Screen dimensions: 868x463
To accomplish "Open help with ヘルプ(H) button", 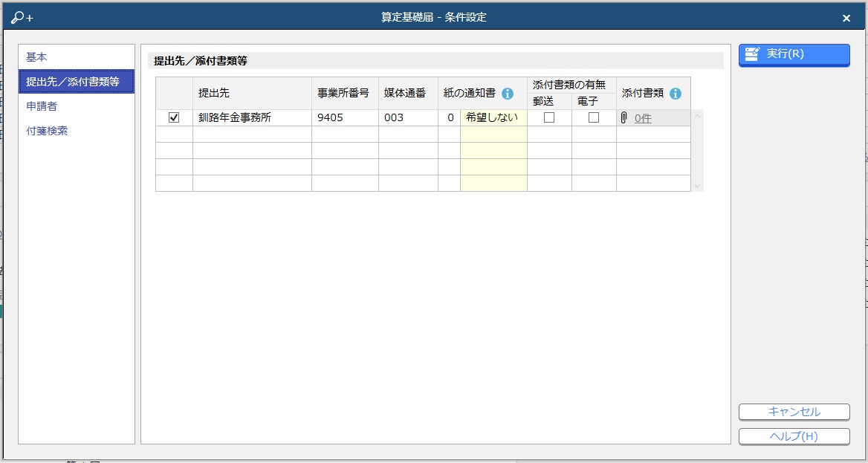I will [x=794, y=436].
